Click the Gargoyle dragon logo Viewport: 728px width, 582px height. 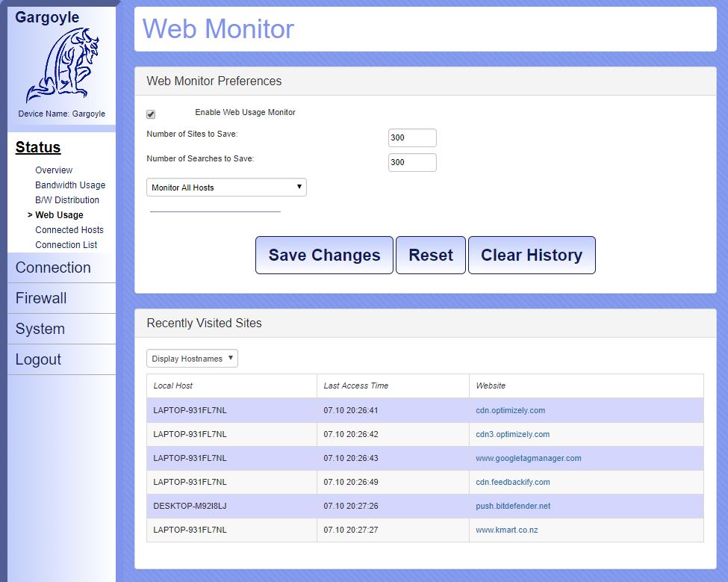(62, 66)
